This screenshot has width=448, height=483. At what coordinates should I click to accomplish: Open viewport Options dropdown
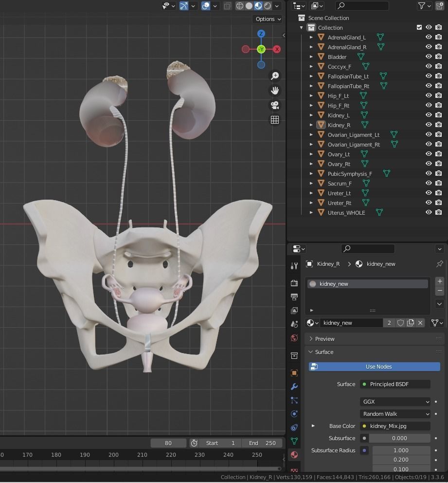(268, 19)
